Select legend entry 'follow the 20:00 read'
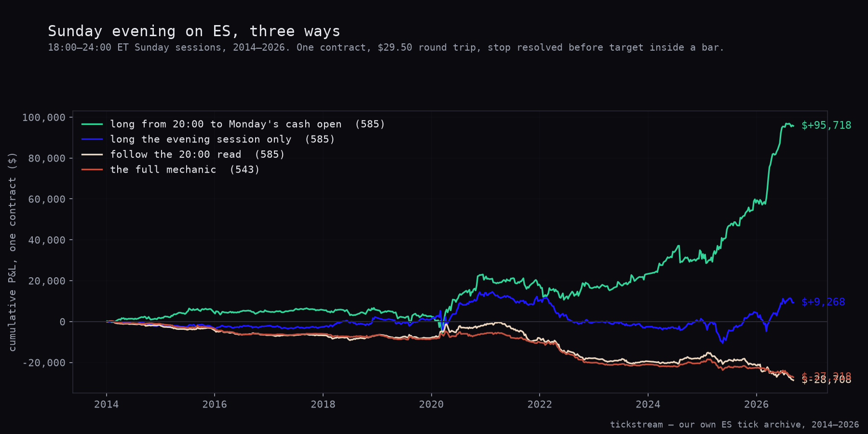Screen dimensions: 868x434 (x=197, y=154)
